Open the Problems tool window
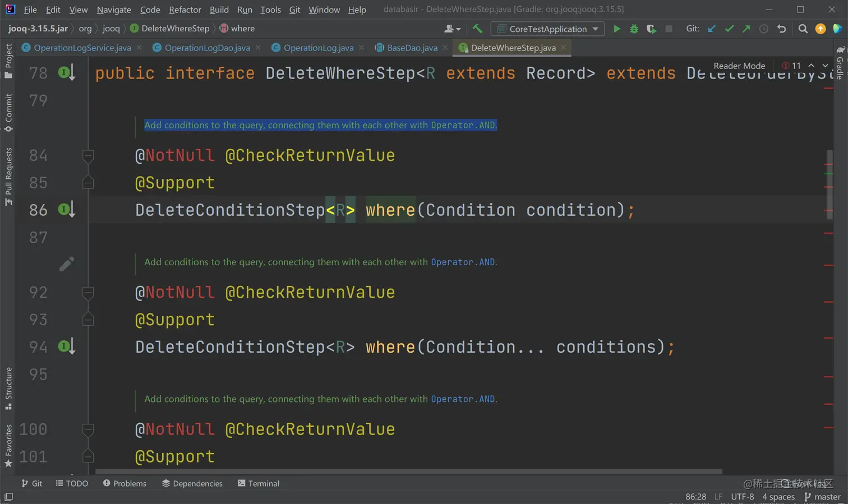The height and width of the screenshot is (504, 848). point(125,483)
